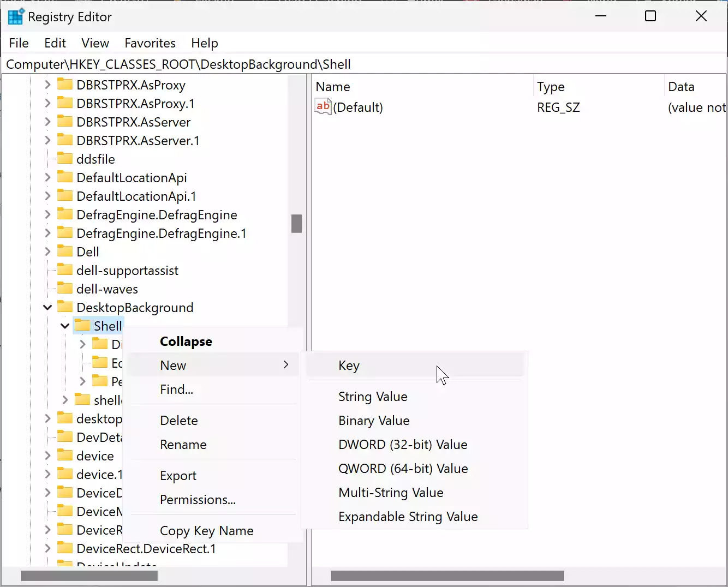Click the DBRSTPRX.AsServer.1 folder icon
Image resolution: width=728 pixels, height=587 pixels.
(65, 140)
